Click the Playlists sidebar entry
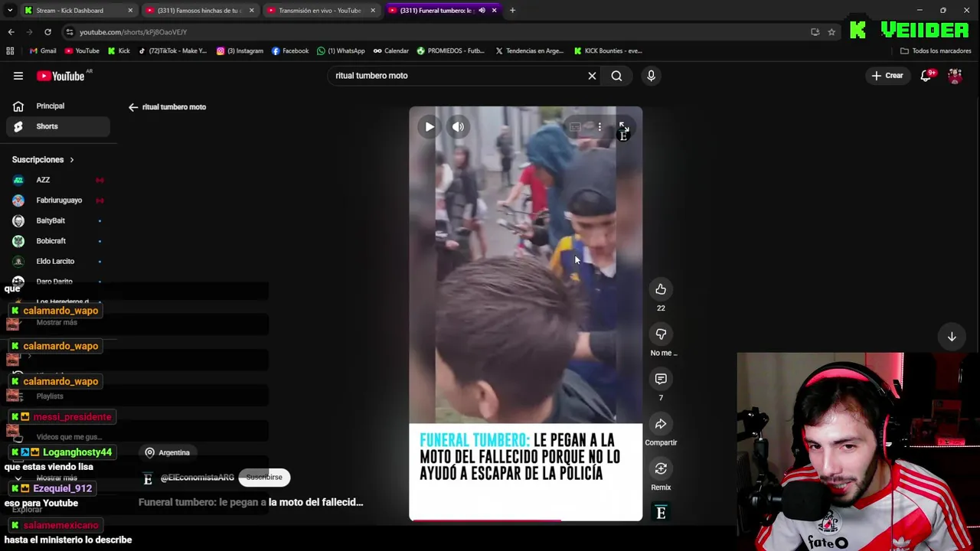 click(x=50, y=396)
